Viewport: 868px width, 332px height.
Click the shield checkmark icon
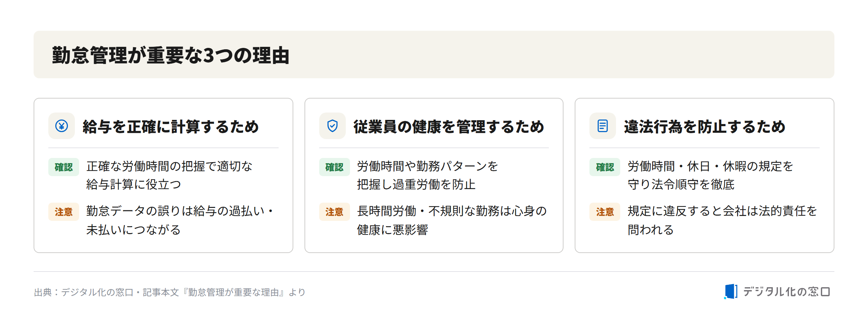coord(332,126)
